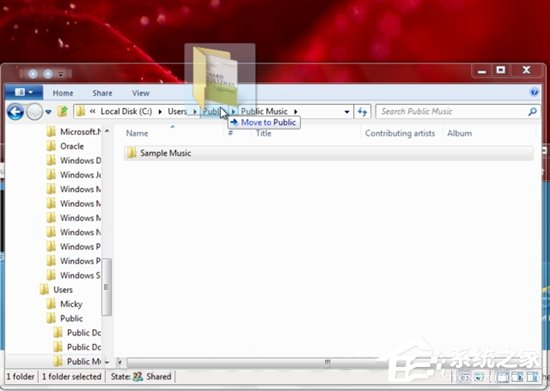The height and width of the screenshot is (391, 550).
Task: Expand the arrow after Users breadcrumb
Action: [195, 112]
